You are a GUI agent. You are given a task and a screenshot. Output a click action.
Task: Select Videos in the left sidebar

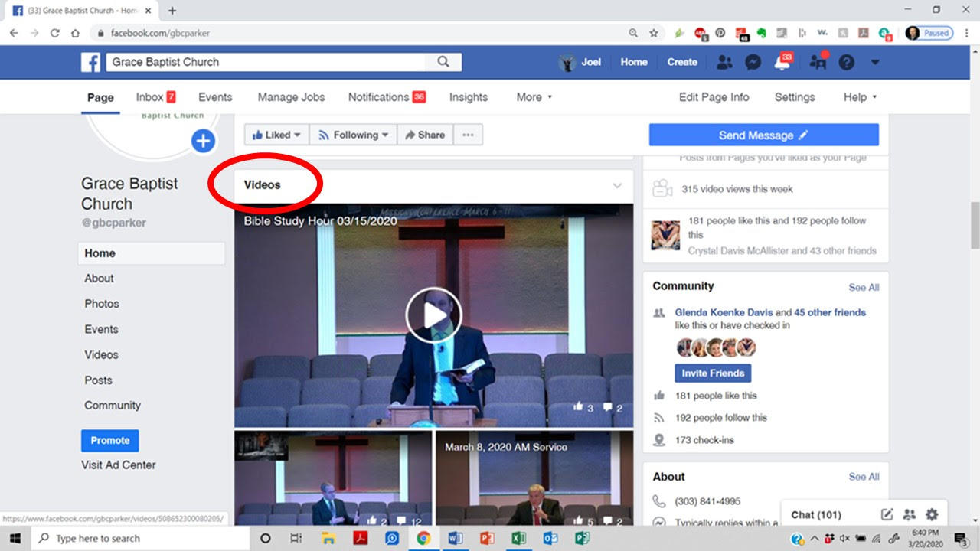[x=101, y=355]
